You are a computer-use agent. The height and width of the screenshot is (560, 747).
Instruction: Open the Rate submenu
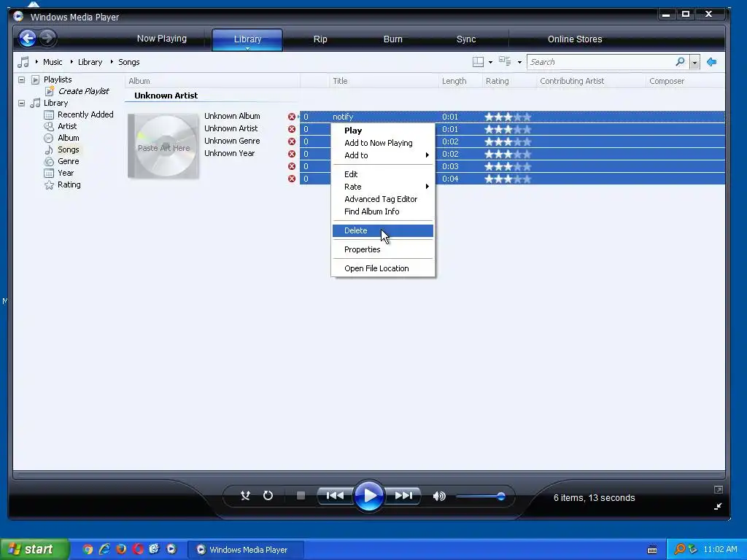383,187
